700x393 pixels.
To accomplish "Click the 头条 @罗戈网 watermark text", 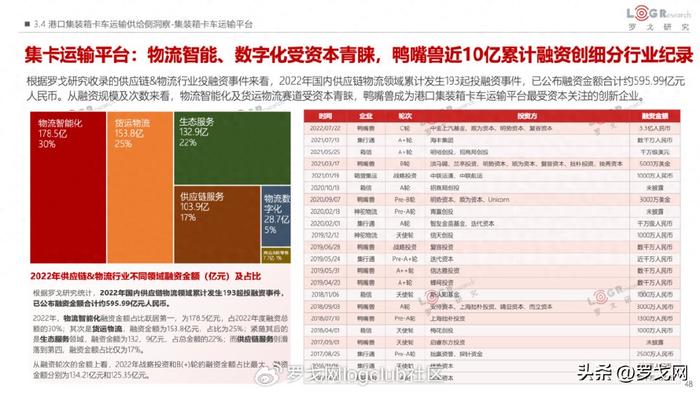I will (633, 372).
